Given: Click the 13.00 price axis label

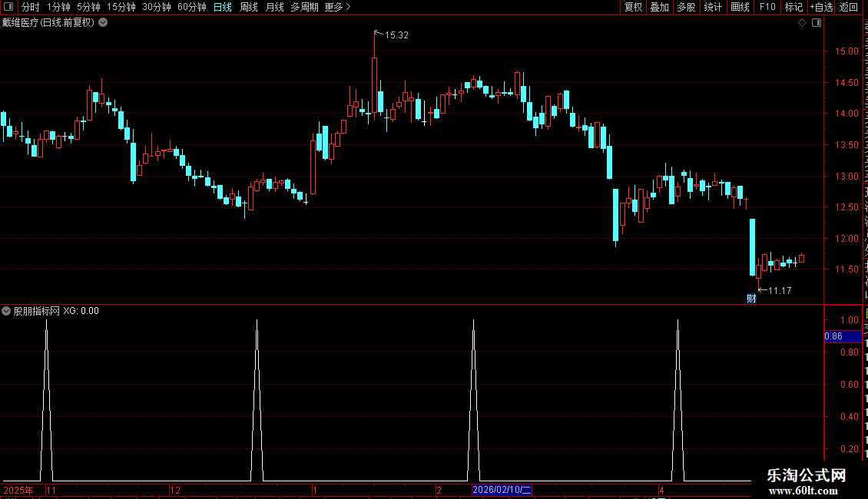Looking at the screenshot, I should pos(846,177).
